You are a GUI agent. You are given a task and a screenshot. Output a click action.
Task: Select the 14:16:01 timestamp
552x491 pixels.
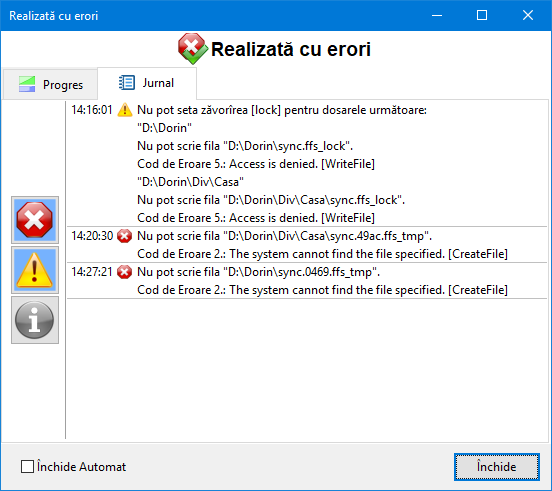tap(92, 110)
